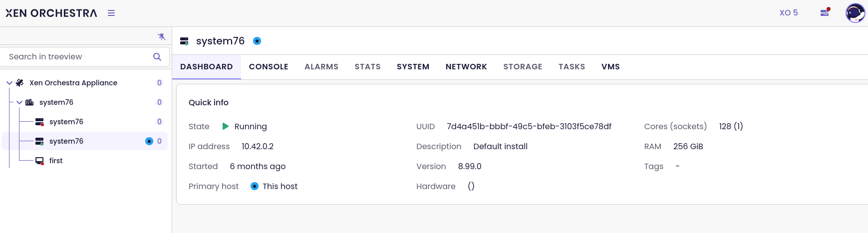Collapse Xen Orchestra Appliance tree node

click(9, 83)
